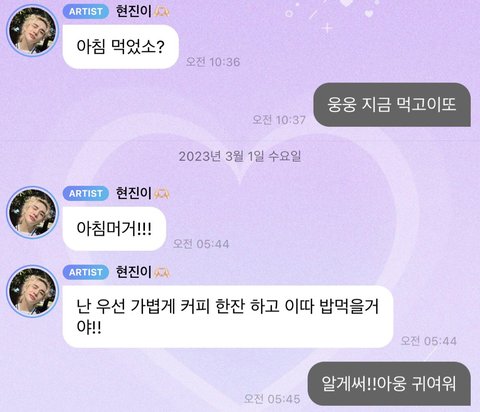Select the gray "웅웅 지금 먹고이또" reply bubble

tap(392, 105)
